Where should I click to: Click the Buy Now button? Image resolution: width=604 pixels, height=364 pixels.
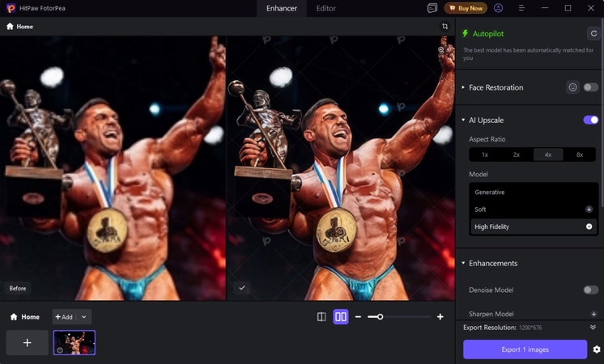(466, 8)
